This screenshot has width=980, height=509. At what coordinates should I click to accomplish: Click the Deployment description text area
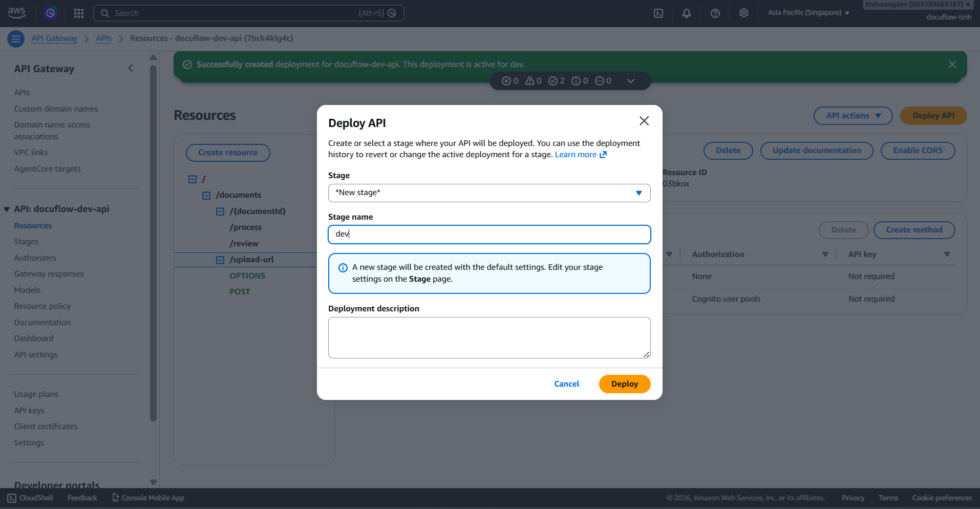[x=489, y=338]
